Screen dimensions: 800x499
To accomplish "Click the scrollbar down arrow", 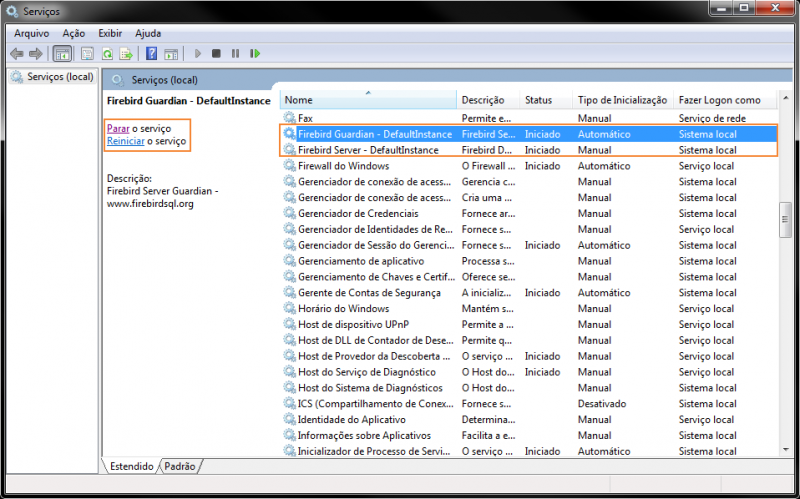I will click(x=785, y=450).
